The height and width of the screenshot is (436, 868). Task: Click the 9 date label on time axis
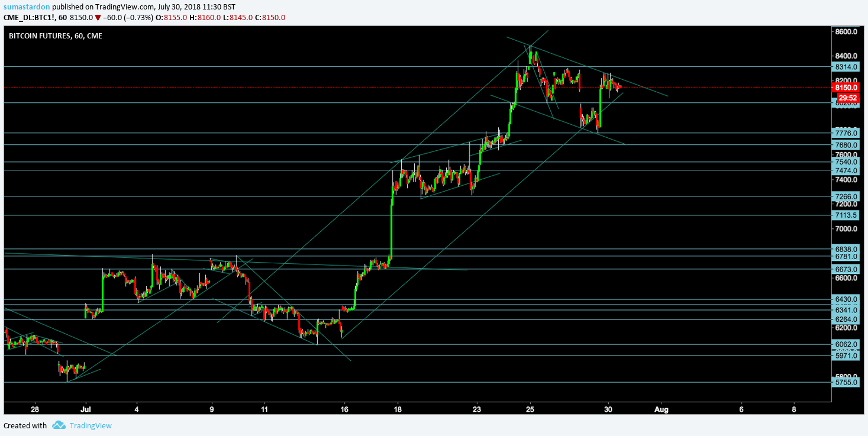click(212, 409)
